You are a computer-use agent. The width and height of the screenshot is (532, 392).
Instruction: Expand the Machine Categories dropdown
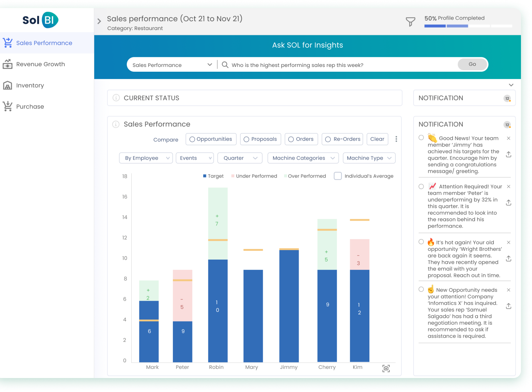click(303, 158)
